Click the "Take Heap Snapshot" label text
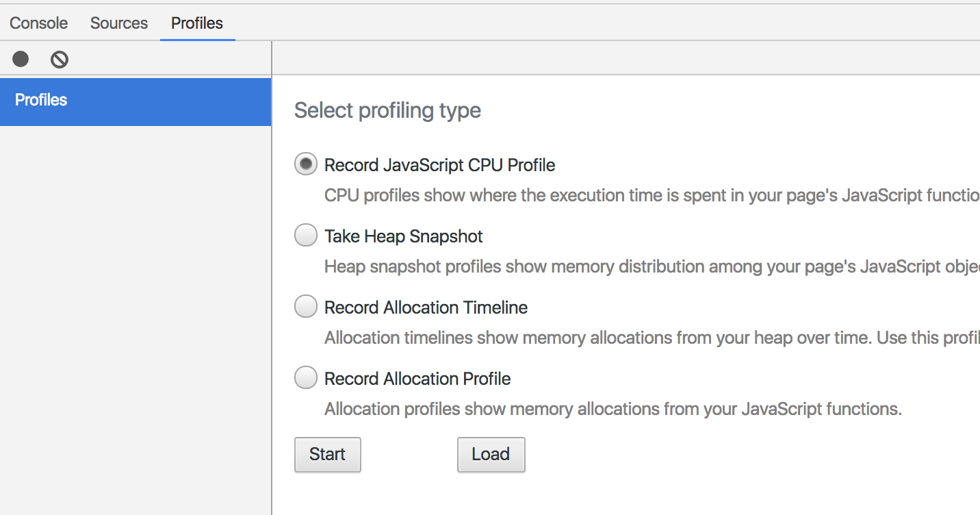The width and height of the screenshot is (980, 515). [404, 237]
